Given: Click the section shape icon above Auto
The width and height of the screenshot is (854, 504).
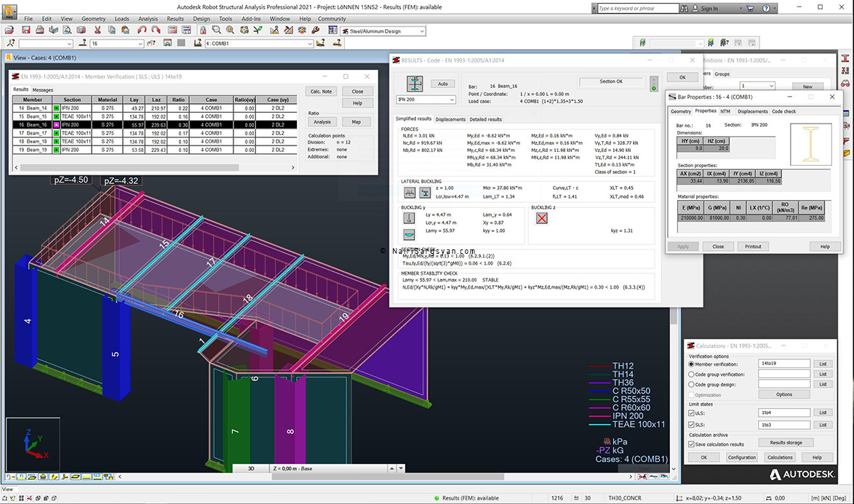Looking at the screenshot, I should coord(415,84).
